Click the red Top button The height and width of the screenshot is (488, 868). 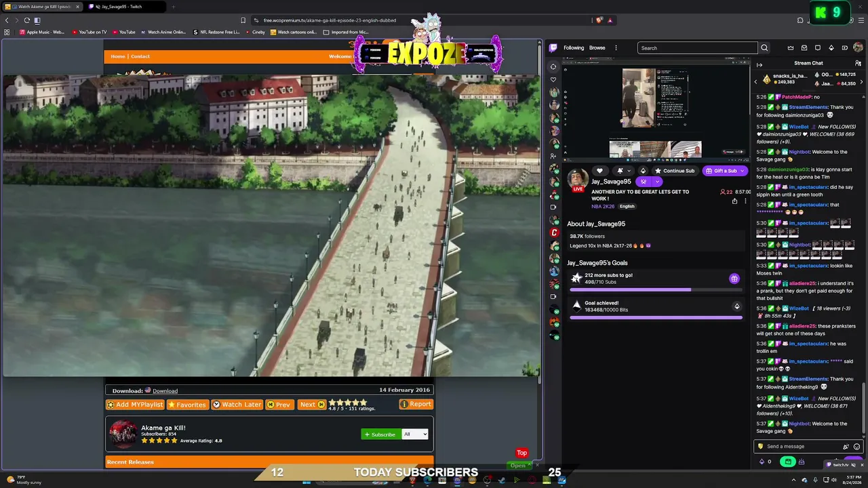[522, 453]
